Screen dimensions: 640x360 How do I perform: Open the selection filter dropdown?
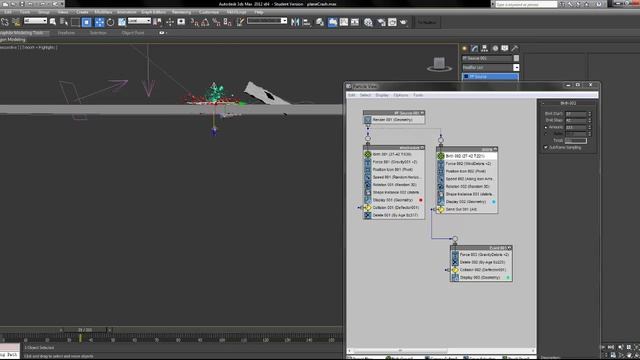(36, 20)
